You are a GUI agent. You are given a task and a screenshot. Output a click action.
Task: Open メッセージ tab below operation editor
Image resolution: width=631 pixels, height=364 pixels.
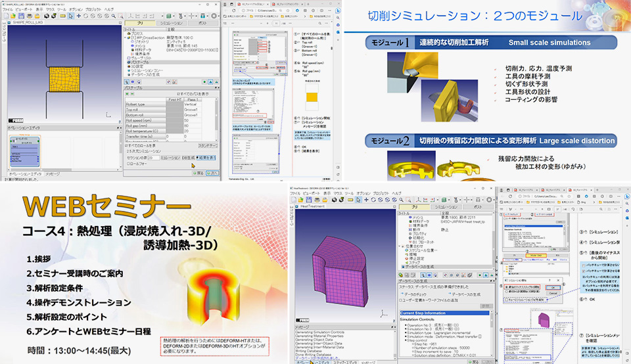[x=53, y=173]
